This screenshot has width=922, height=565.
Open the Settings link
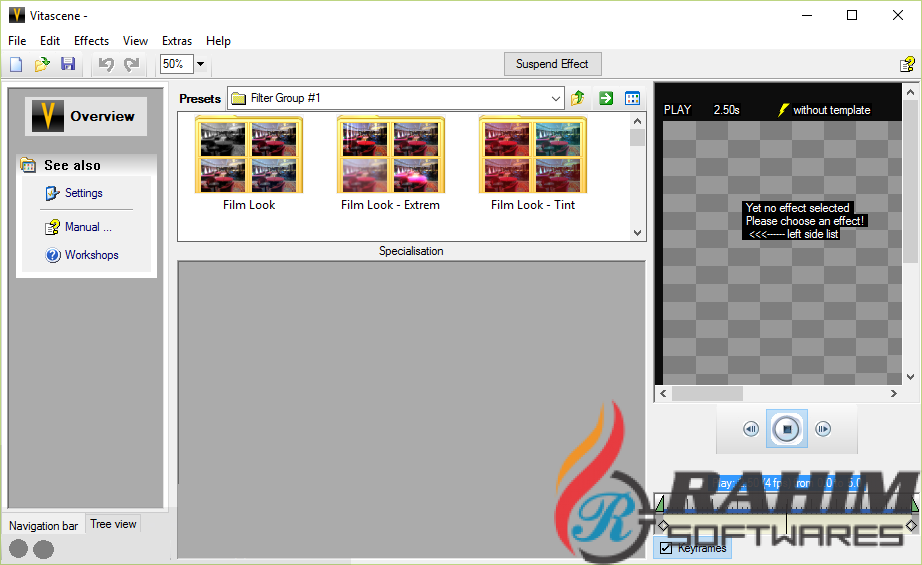(x=83, y=193)
